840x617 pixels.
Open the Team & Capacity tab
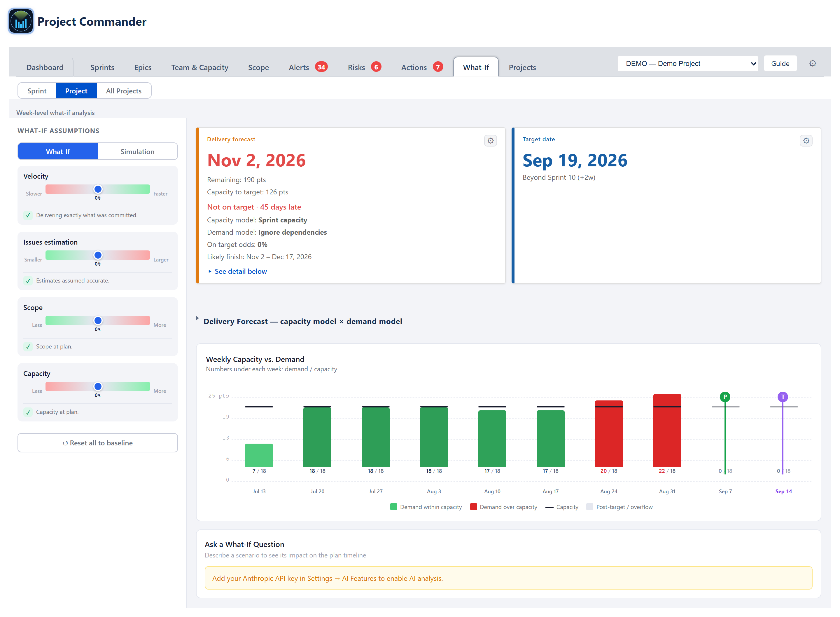199,67
